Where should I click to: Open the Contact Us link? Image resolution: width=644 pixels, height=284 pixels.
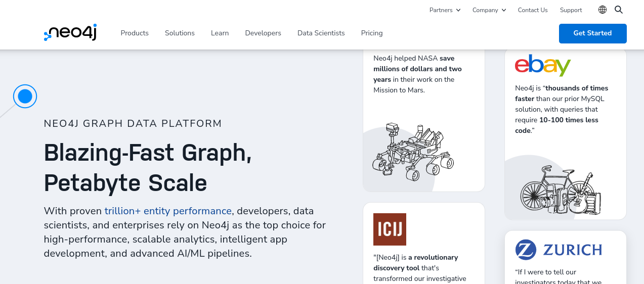click(533, 10)
